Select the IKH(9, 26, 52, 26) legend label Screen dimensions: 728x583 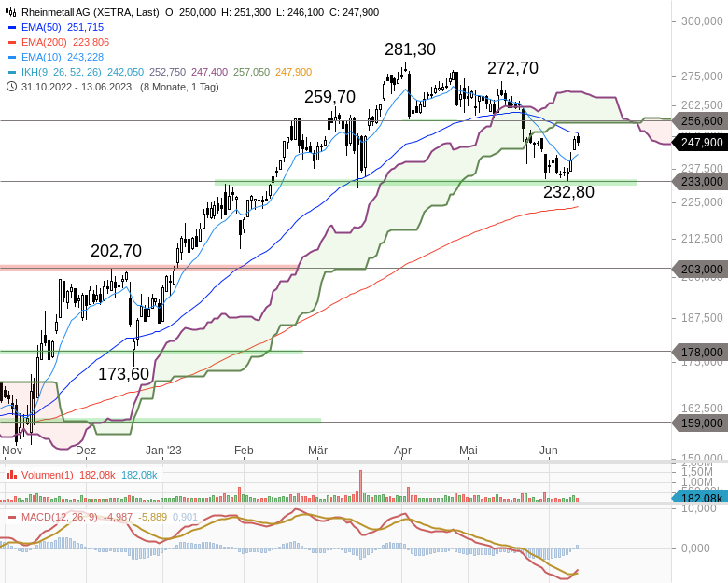pos(62,72)
